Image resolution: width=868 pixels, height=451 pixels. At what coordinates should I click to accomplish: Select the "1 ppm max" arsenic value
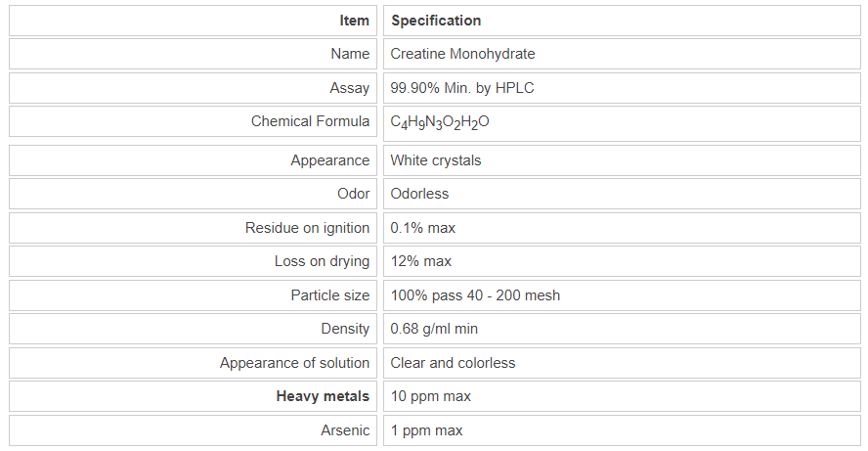click(x=426, y=430)
